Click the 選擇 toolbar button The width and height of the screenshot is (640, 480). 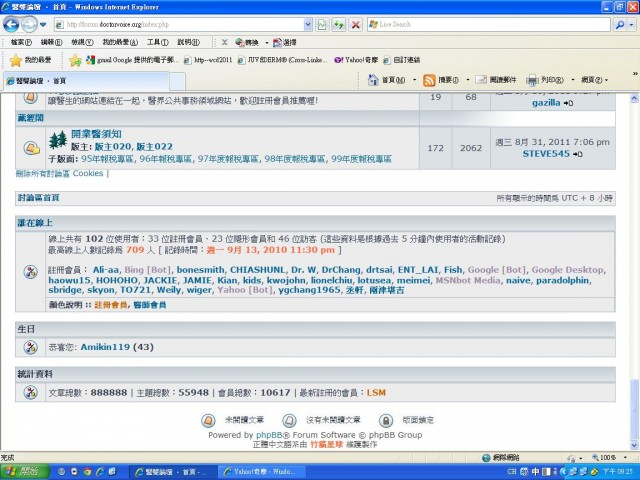[285, 42]
